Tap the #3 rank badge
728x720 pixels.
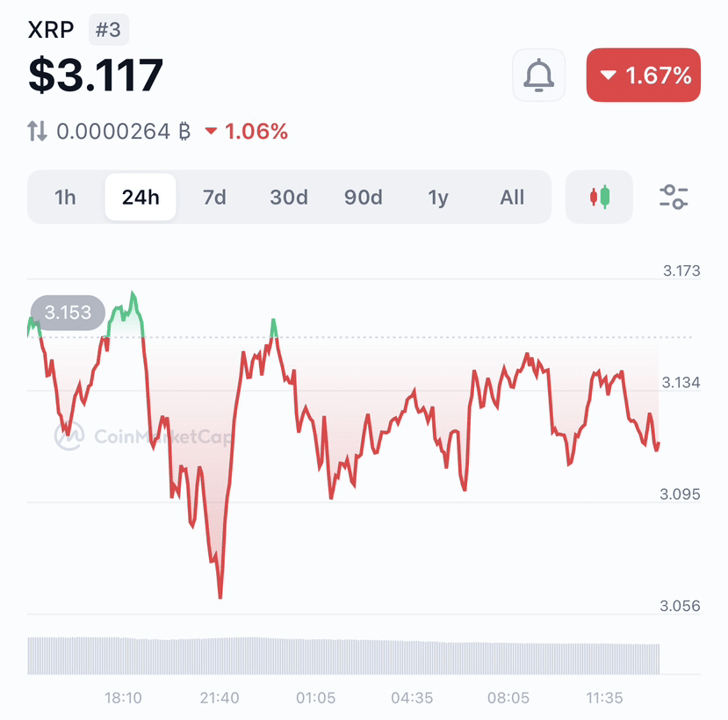click(x=109, y=30)
